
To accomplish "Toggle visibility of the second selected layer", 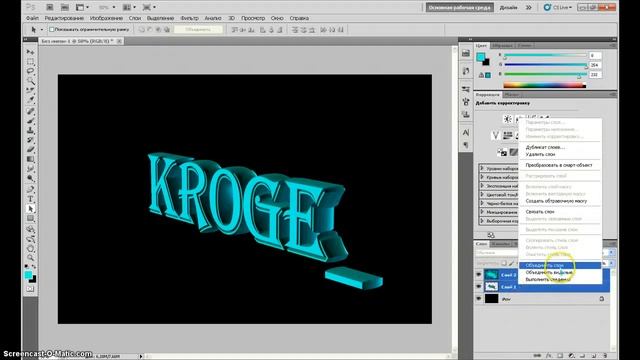I will pos(479,287).
